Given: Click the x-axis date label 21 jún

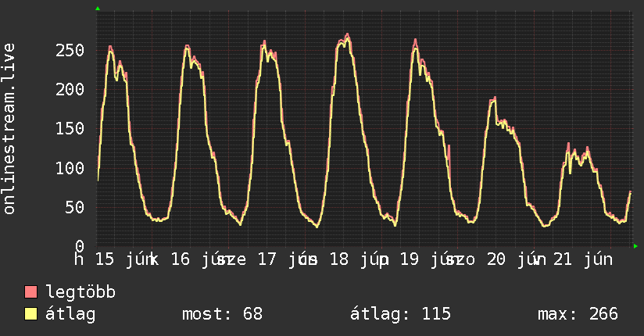Looking at the screenshot, I should 583,259.
